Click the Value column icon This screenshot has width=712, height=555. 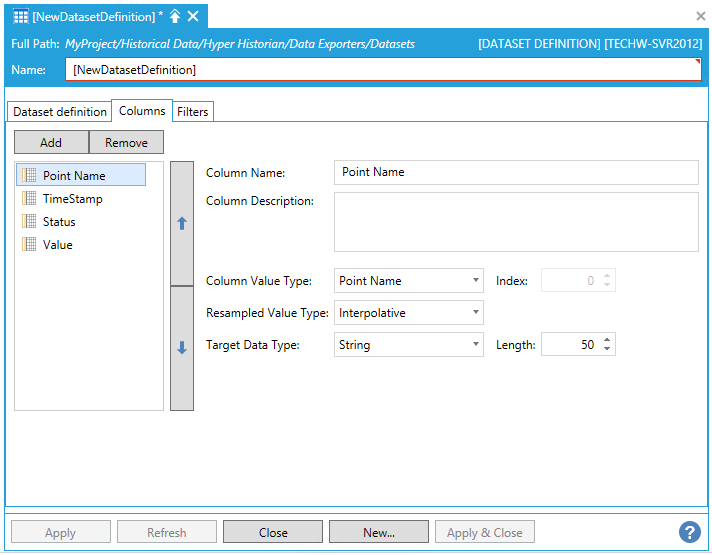pos(29,245)
